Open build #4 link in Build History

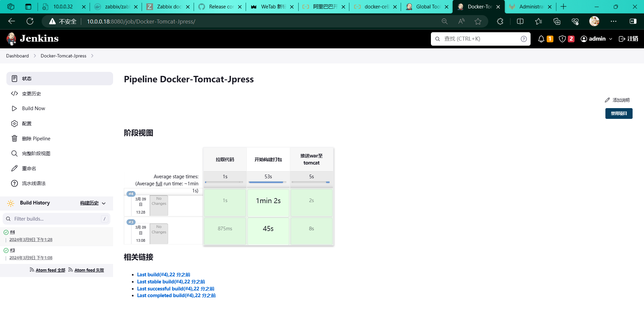(12, 232)
